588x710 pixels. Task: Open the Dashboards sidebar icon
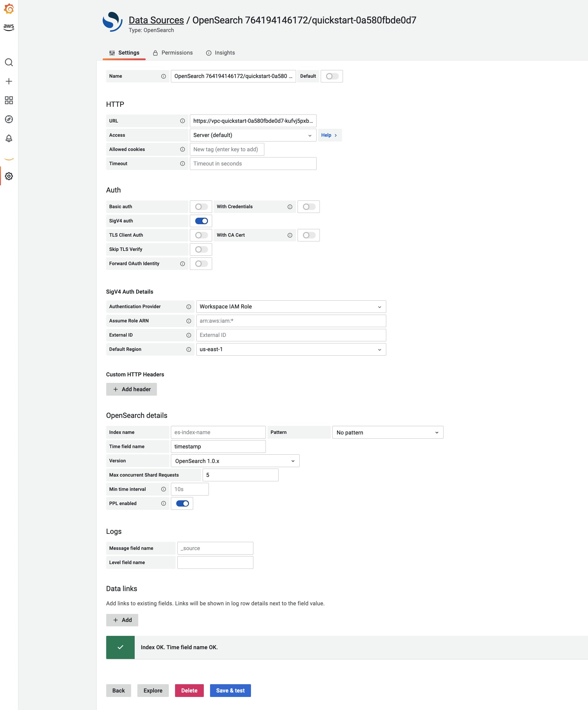pos(9,100)
